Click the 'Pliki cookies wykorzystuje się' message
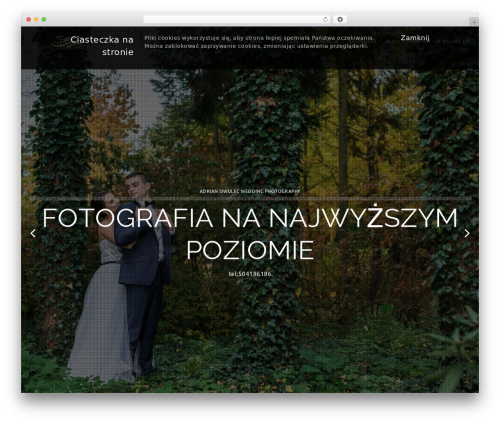The image size is (500, 423). (259, 42)
